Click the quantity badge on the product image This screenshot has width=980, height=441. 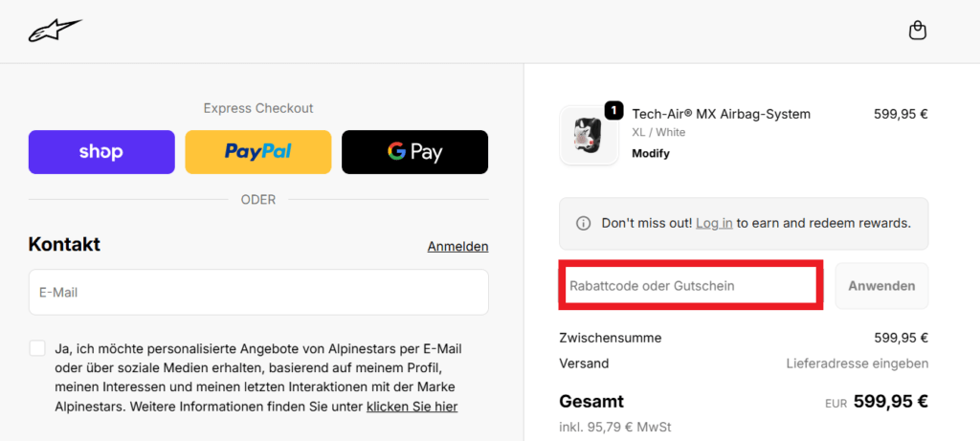coord(613,110)
